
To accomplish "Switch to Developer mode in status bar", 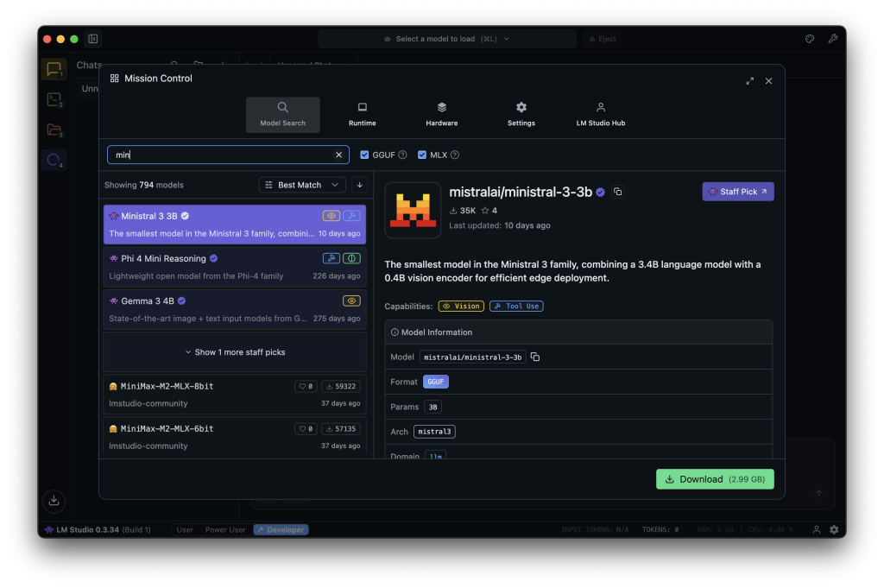I will coord(281,529).
